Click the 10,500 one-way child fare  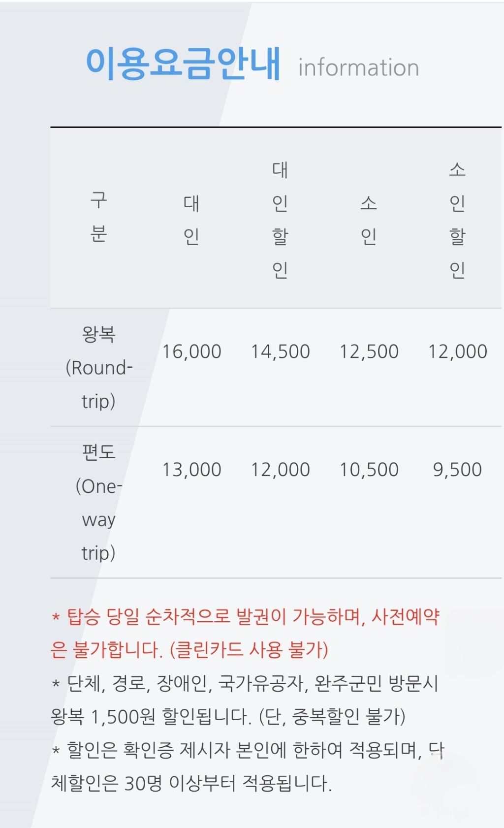(x=369, y=470)
